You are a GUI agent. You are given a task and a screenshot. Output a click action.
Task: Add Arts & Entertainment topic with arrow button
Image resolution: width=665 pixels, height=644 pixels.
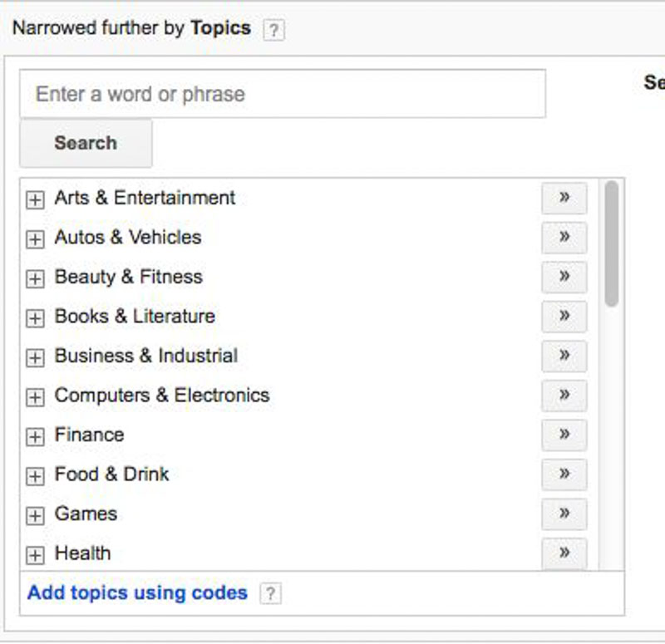[x=564, y=198]
